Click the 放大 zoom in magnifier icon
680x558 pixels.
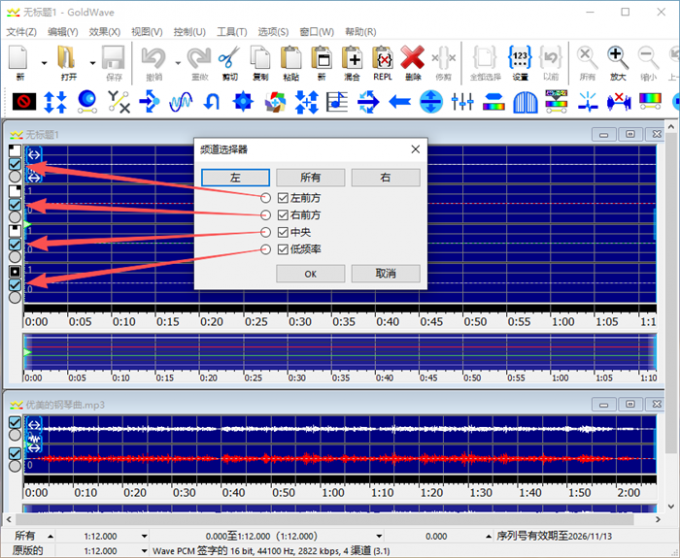click(x=618, y=59)
